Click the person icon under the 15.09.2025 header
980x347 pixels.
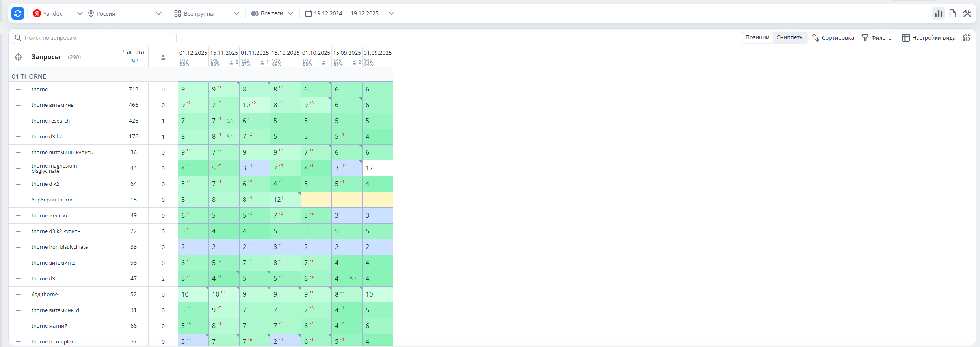[355, 62]
